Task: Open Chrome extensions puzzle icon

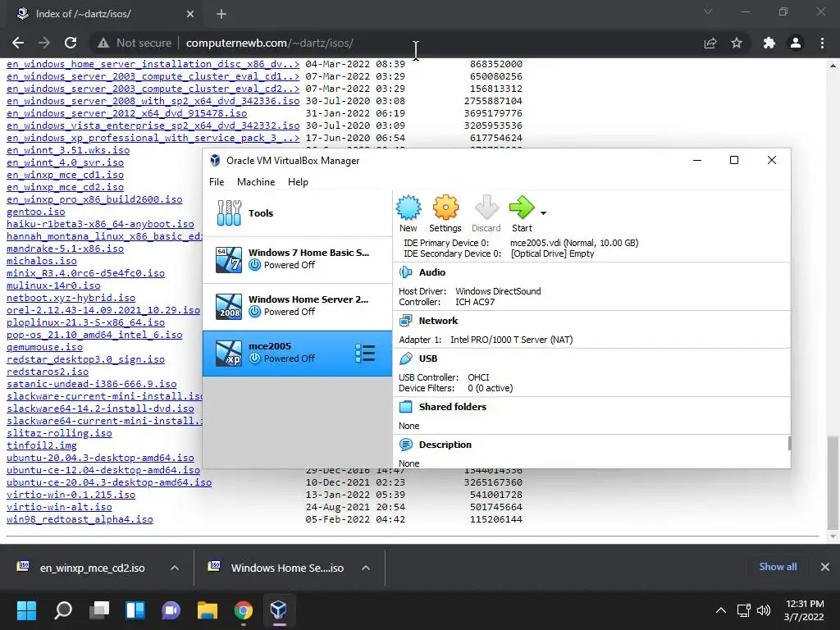Action: tap(769, 43)
